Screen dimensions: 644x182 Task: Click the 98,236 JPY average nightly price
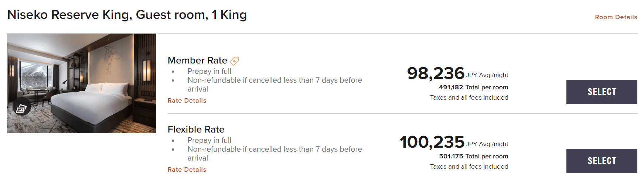[x=436, y=73]
